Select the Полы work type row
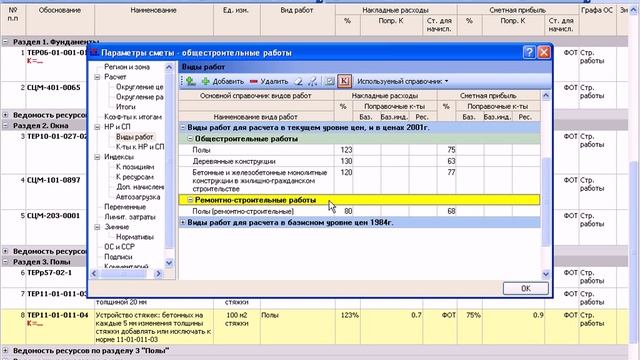Viewport: 640px width, 360px height. 360,150
